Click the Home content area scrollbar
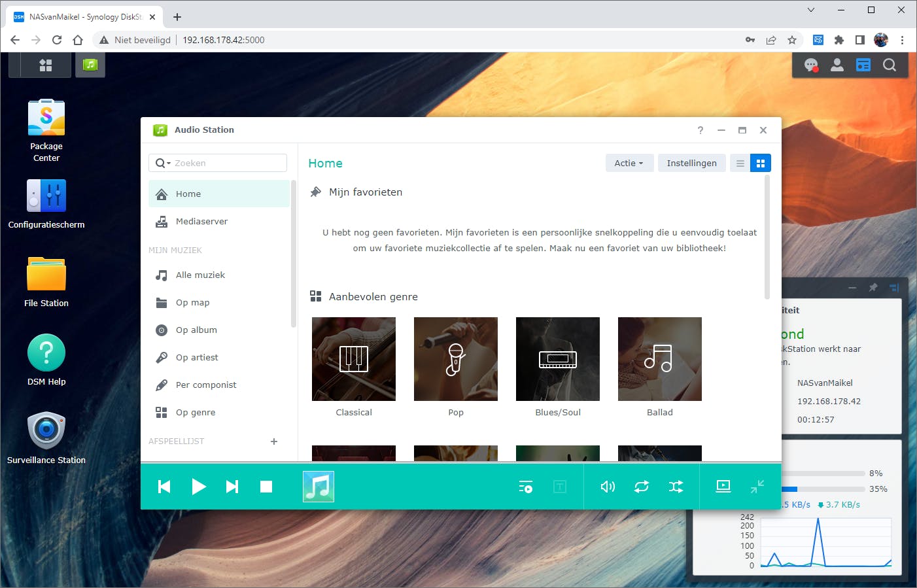Viewport: 917px width, 588px height. pyautogui.click(x=767, y=237)
